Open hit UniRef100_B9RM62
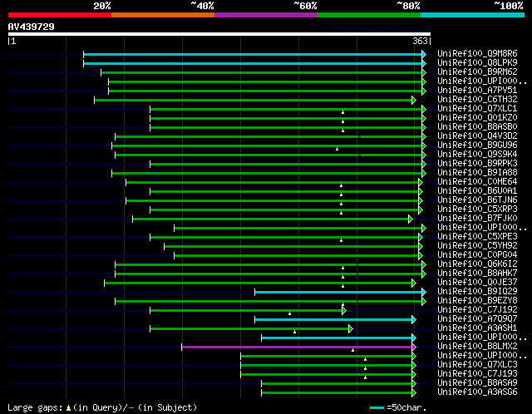 click(x=477, y=71)
